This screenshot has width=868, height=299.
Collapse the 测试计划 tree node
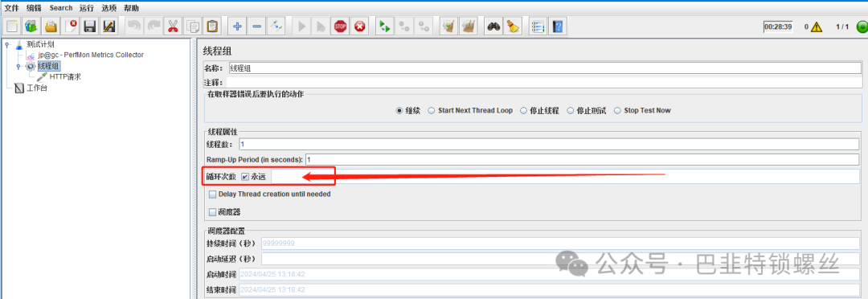[7, 44]
